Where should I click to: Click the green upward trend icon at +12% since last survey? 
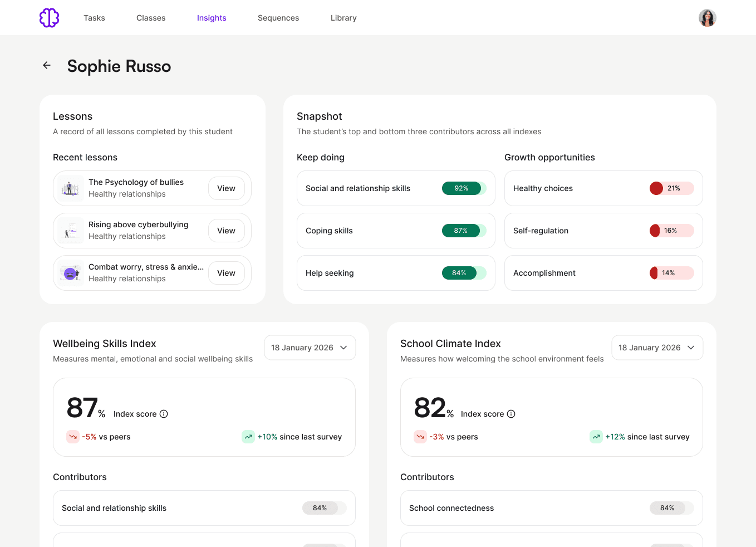pyautogui.click(x=596, y=437)
